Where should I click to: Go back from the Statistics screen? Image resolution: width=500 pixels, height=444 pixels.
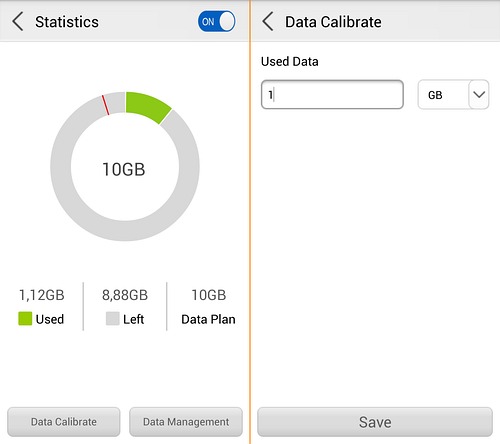(18, 22)
